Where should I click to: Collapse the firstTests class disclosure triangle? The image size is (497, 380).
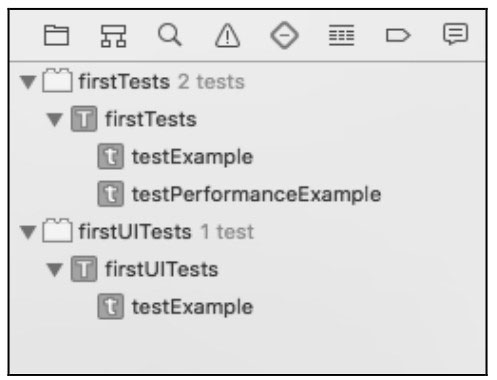[55, 119]
